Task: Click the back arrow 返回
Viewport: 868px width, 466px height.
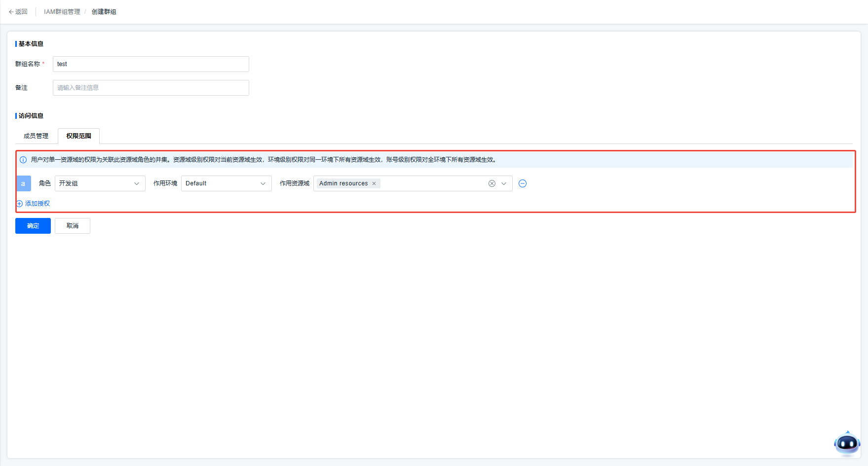Action: [x=18, y=12]
